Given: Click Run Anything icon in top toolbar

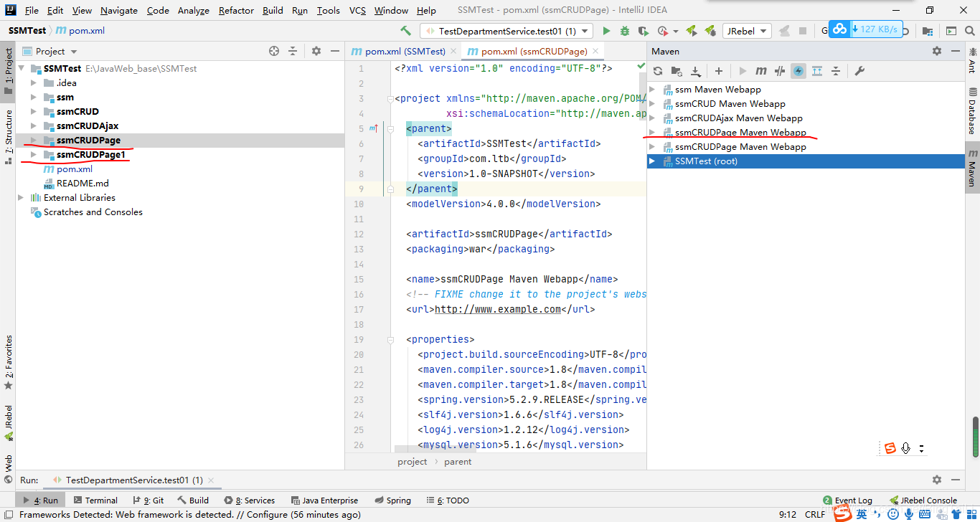Looking at the screenshot, I should pos(951,31).
